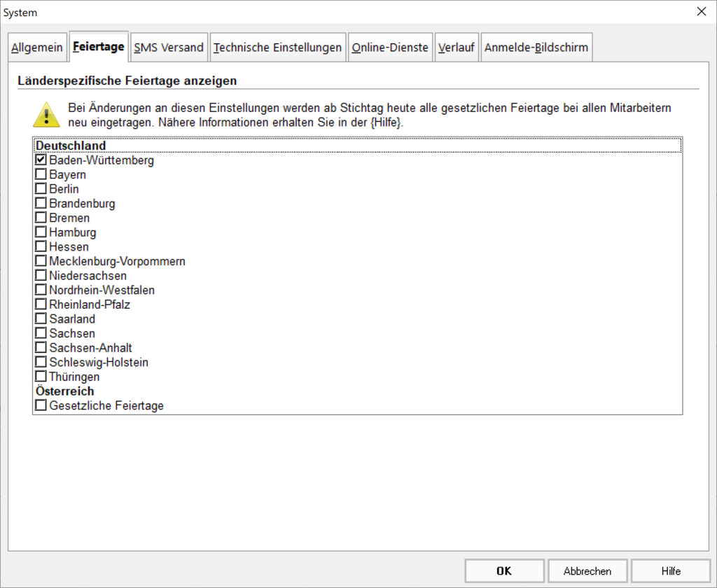The width and height of the screenshot is (717, 588).
Task: Confirm settings with the OK button
Action: point(504,571)
